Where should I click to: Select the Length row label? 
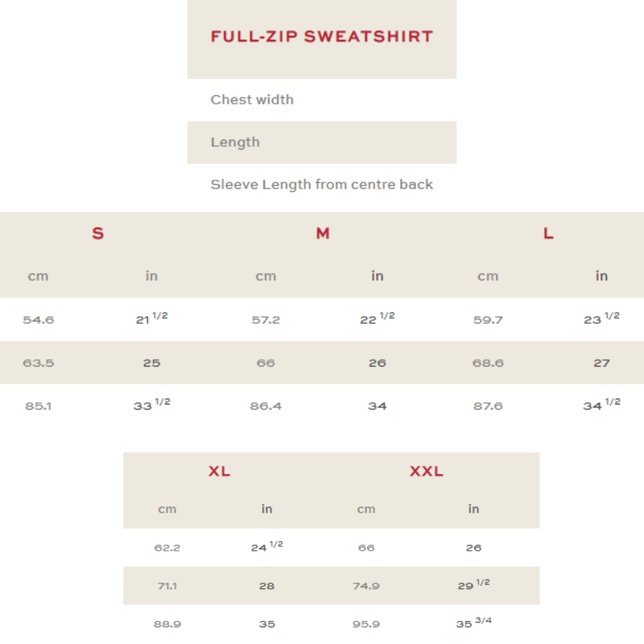pyautogui.click(x=235, y=142)
